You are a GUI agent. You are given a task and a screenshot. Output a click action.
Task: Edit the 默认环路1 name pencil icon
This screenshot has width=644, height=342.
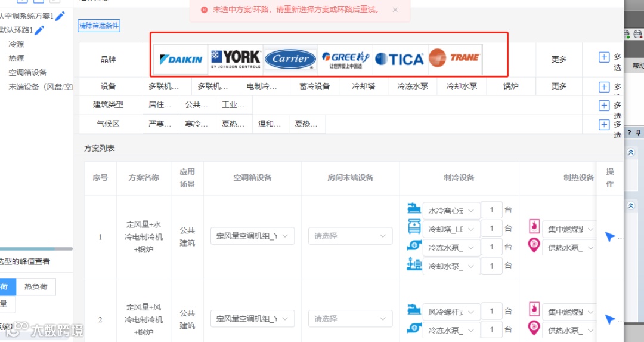pos(39,30)
